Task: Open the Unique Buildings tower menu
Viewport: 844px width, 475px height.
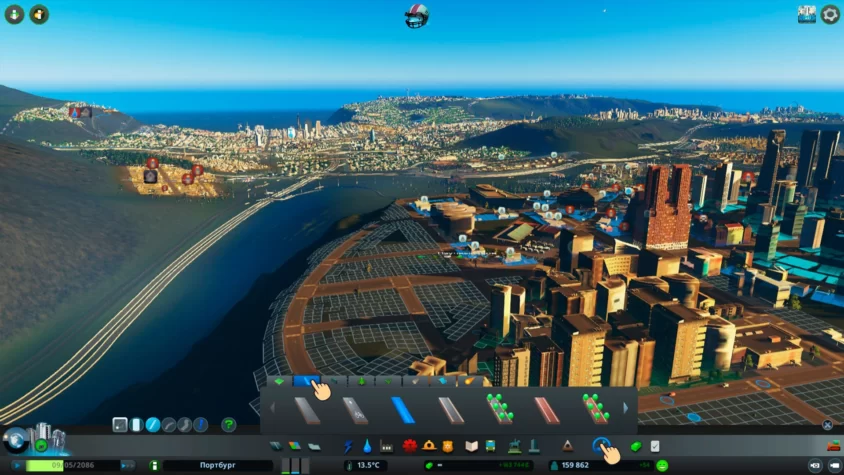Action: point(534,446)
